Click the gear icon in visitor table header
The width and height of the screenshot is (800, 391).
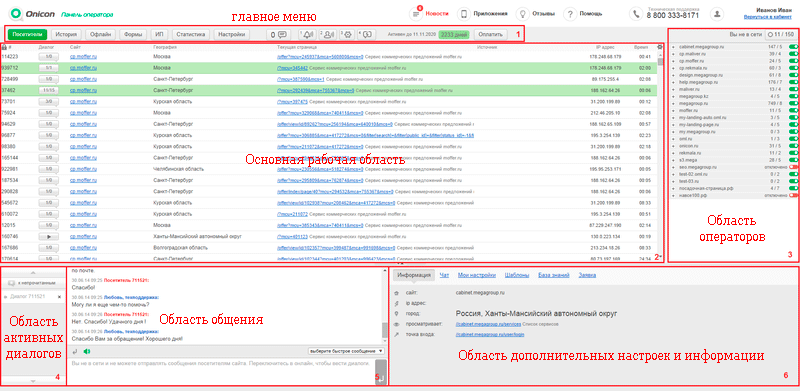tap(660, 47)
